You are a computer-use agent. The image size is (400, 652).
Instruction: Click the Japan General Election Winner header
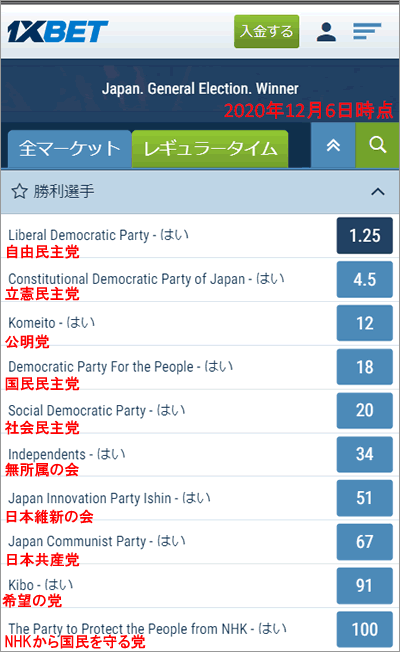click(x=200, y=89)
